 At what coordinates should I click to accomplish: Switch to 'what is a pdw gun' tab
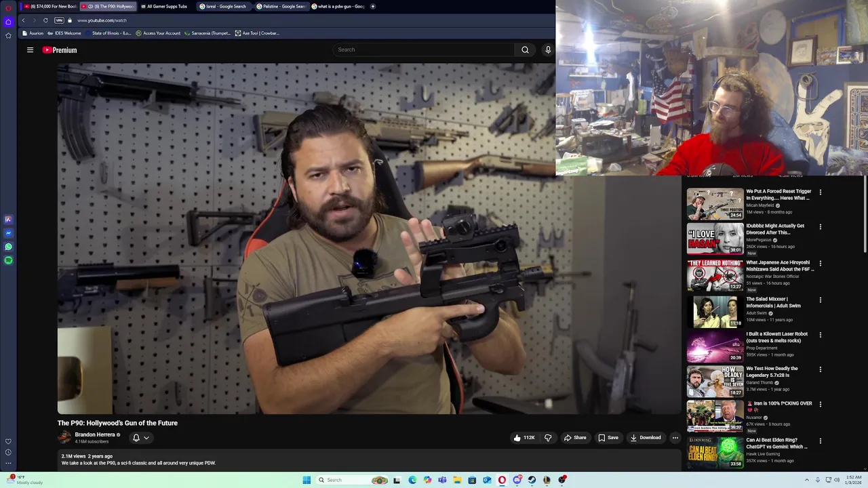[x=339, y=6]
